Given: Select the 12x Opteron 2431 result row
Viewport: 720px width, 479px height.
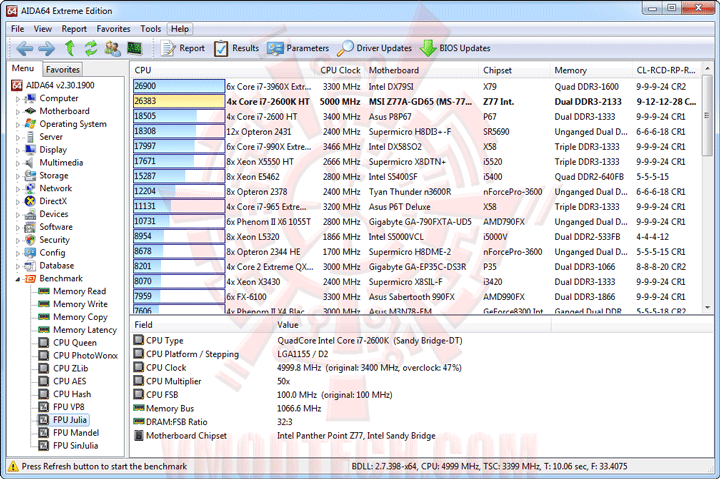Looking at the screenshot, I should 417,131.
